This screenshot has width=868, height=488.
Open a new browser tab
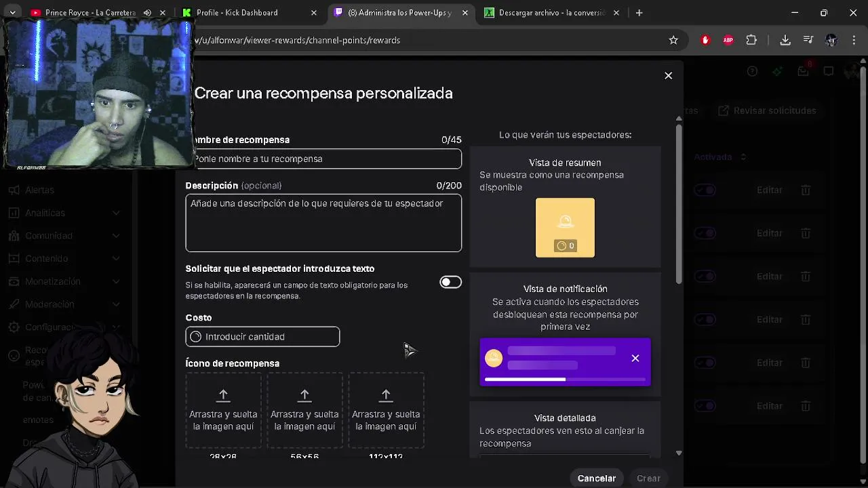pos(639,13)
